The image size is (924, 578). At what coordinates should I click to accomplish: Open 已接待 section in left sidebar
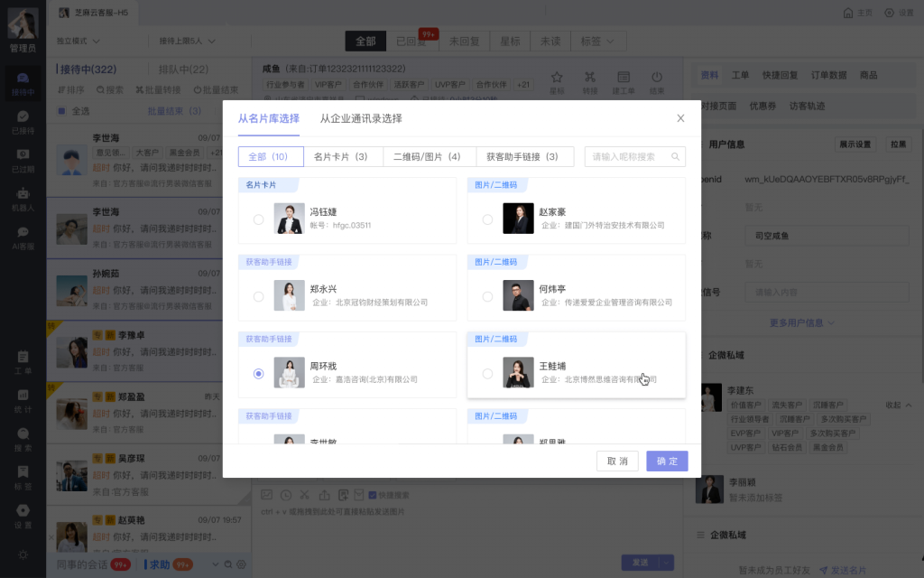coord(23,122)
